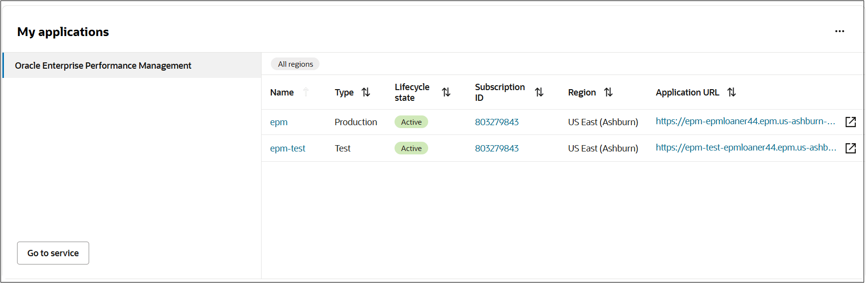Open the epm-test URL external link icon
Screen dimensions: 868x283
point(850,148)
